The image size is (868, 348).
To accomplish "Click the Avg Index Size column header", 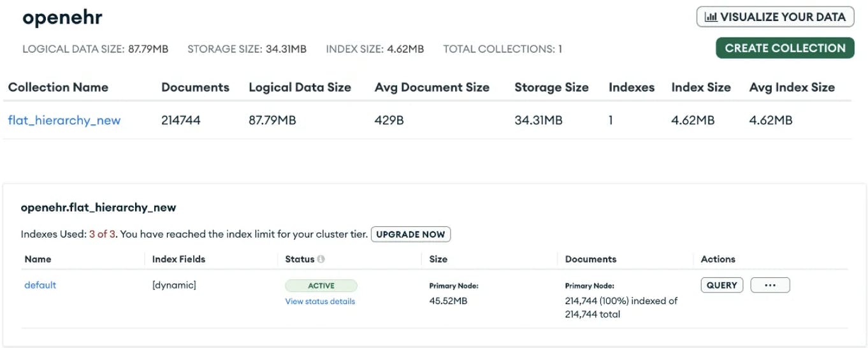I will (x=792, y=87).
